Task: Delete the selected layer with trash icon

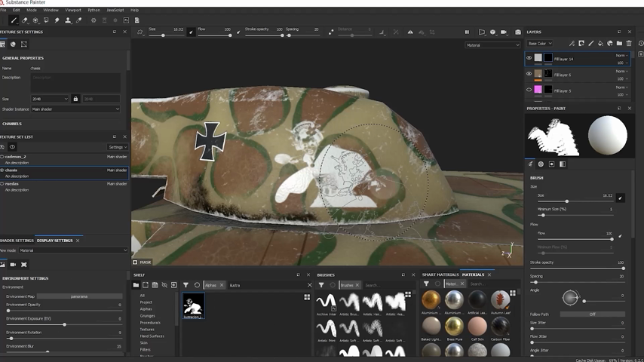Action: pos(629,43)
